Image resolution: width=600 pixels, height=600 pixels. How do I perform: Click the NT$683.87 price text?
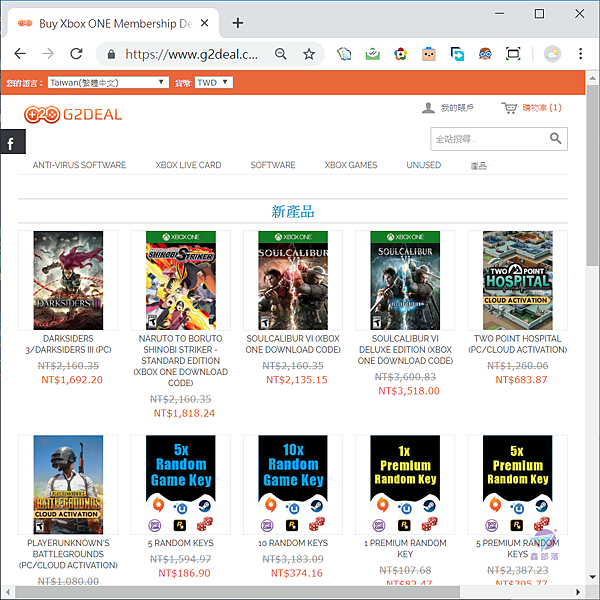(521, 380)
